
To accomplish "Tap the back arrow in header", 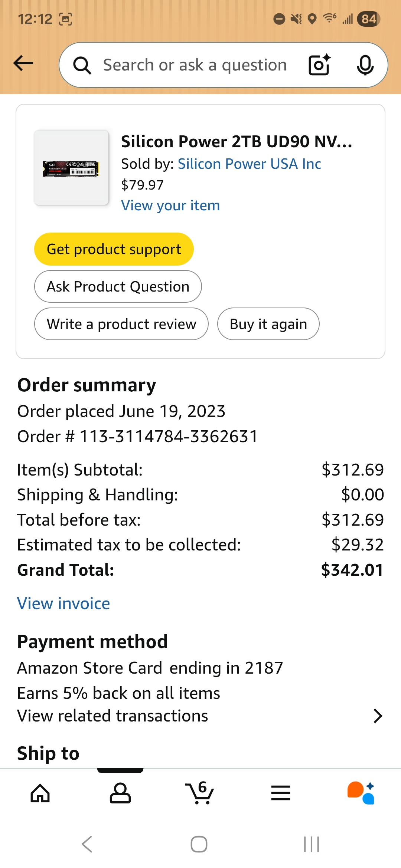I will tap(23, 63).
